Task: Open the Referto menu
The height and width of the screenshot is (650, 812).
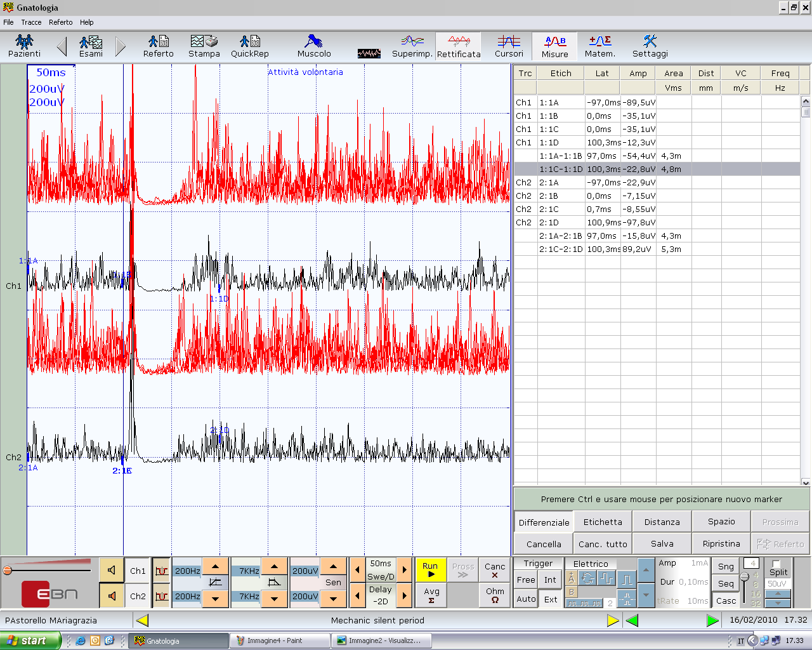Action: (61, 22)
